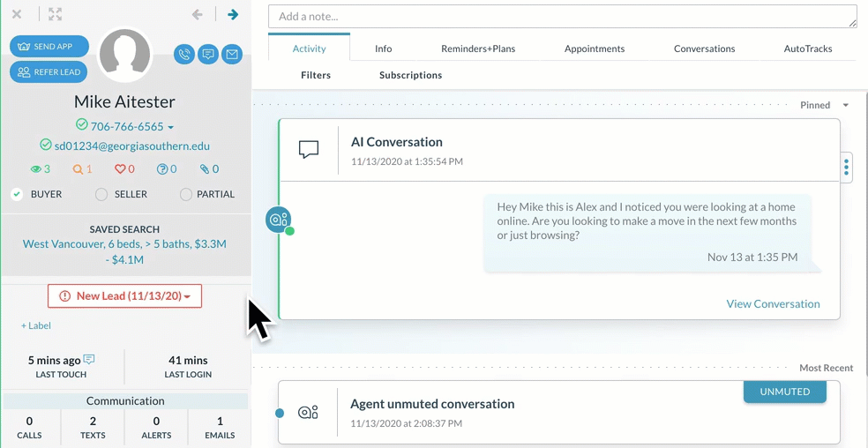
Task: Close the lead panel with X icon
Action: pos(17,14)
